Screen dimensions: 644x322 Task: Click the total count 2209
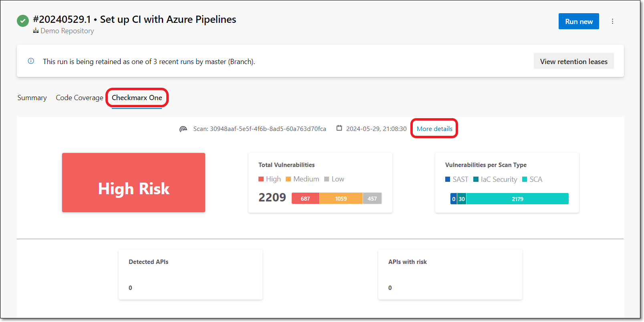point(272,197)
